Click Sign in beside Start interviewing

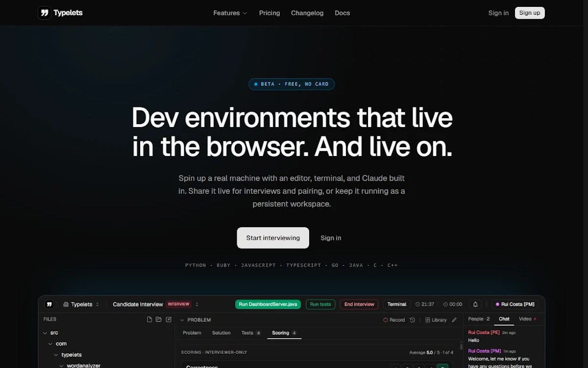[331, 238]
